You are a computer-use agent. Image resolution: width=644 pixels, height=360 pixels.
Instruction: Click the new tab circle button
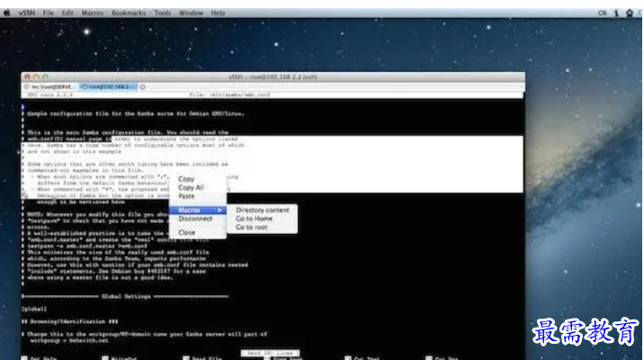[143, 87]
